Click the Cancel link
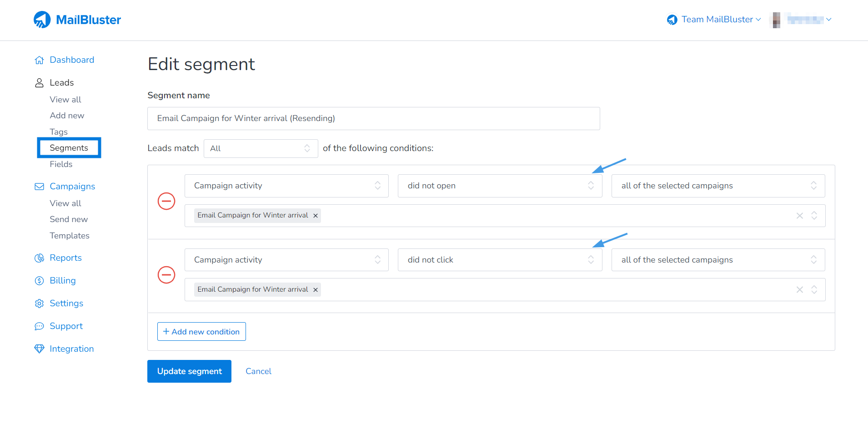 pos(258,371)
